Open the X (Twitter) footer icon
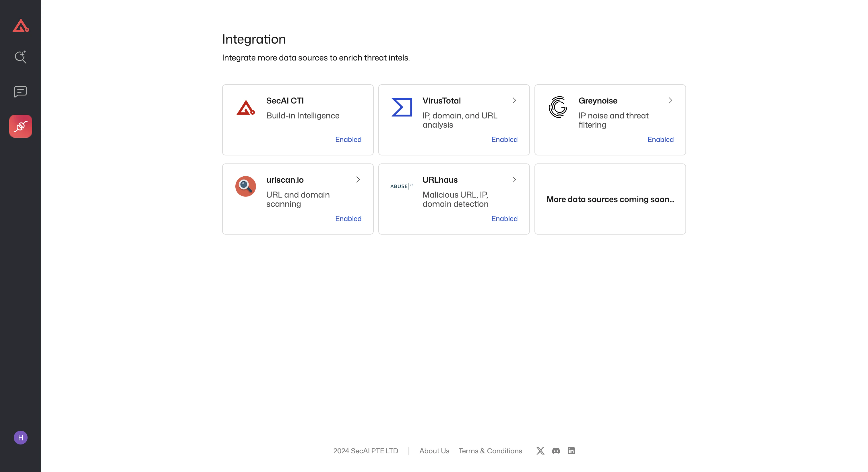868x472 pixels. [540, 451]
